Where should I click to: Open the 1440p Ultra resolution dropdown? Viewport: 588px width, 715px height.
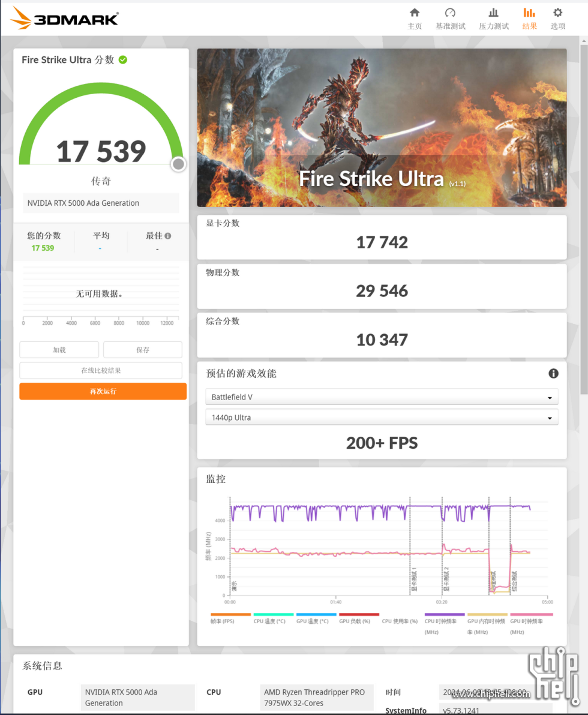382,417
